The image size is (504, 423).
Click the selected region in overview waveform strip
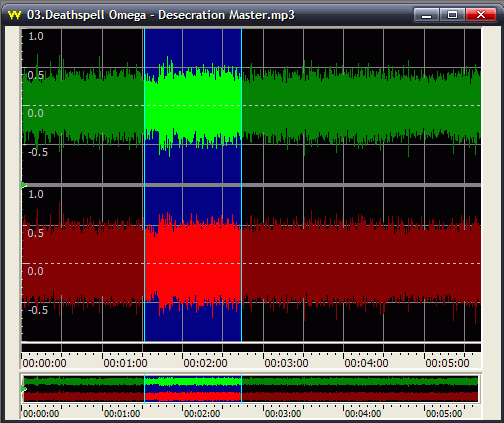pyautogui.click(x=193, y=389)
